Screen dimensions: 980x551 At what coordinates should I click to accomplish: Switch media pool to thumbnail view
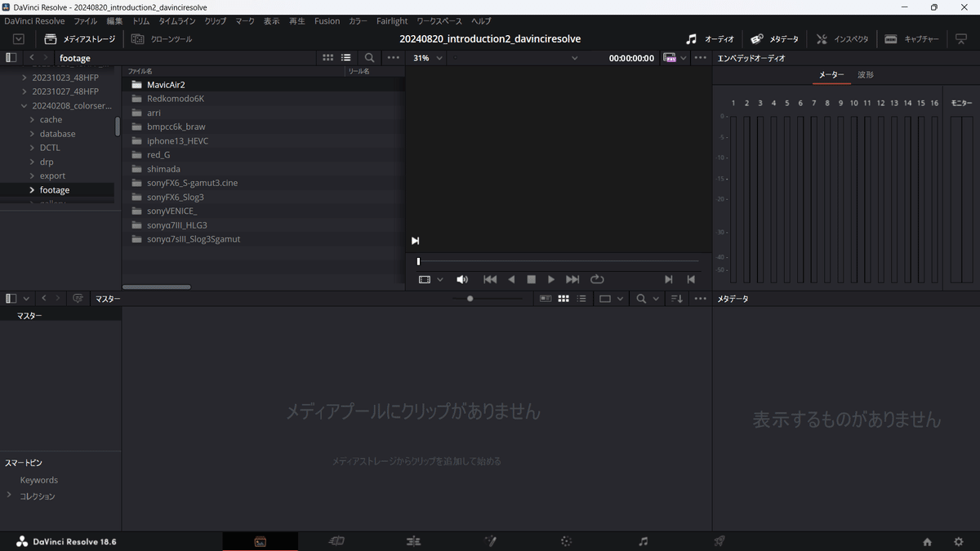click(563, 299)
